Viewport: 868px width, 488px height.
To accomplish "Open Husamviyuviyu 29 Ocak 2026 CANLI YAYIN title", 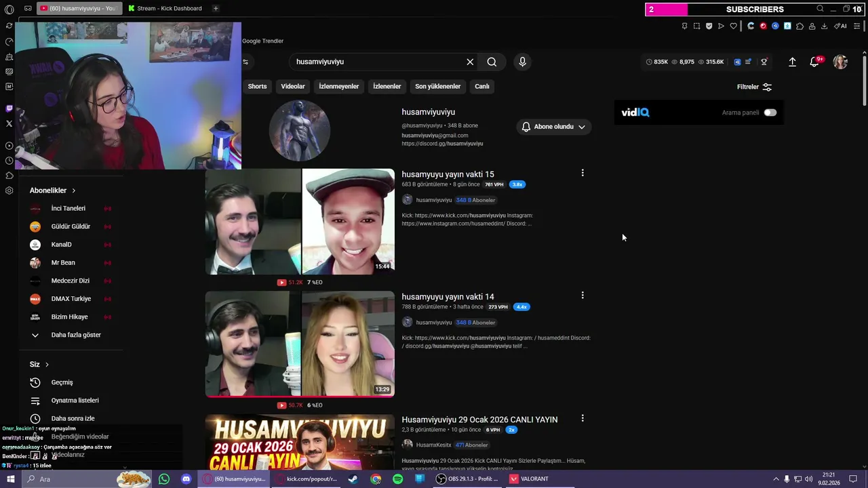I will click(x=479, y=420).
